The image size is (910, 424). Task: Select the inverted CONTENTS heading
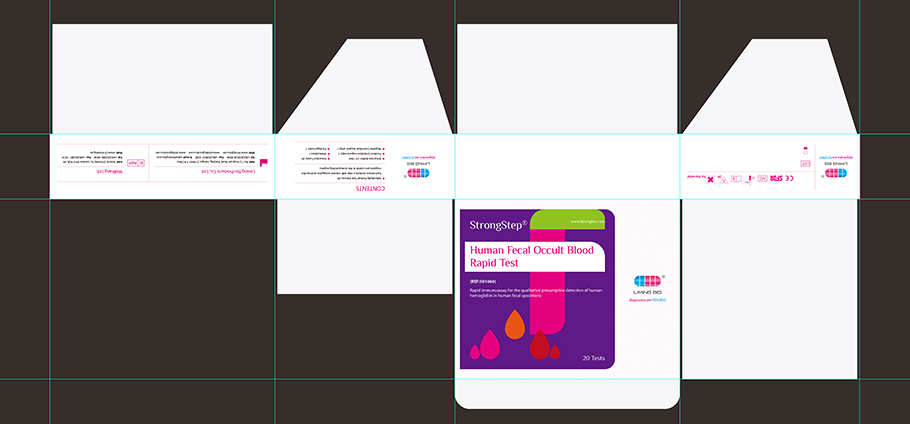point(374,186)
